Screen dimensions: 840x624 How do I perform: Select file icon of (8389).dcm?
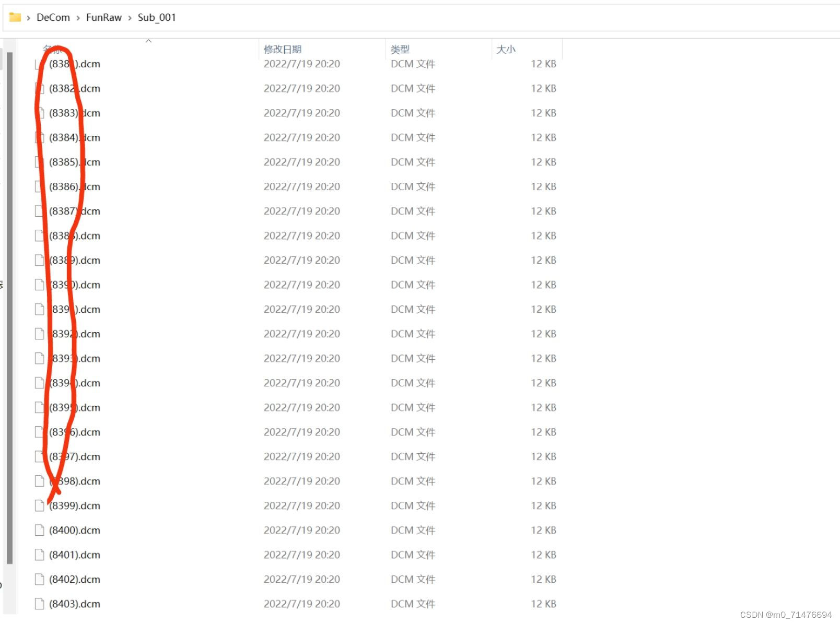39,260
